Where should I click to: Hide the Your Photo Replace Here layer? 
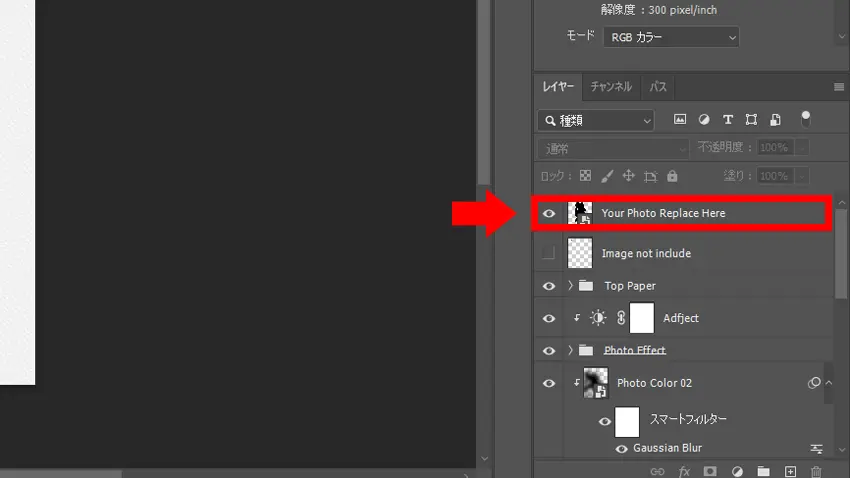(548, 213)
